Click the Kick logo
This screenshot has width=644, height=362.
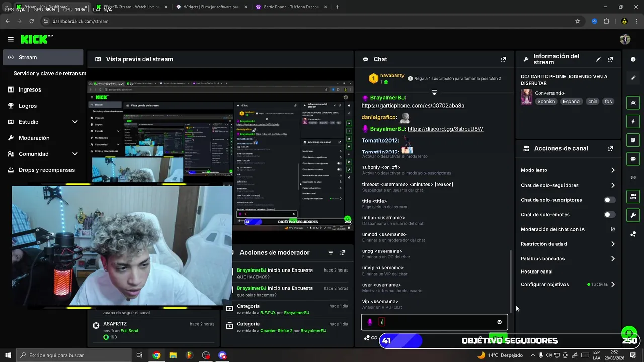coord(36,39)
